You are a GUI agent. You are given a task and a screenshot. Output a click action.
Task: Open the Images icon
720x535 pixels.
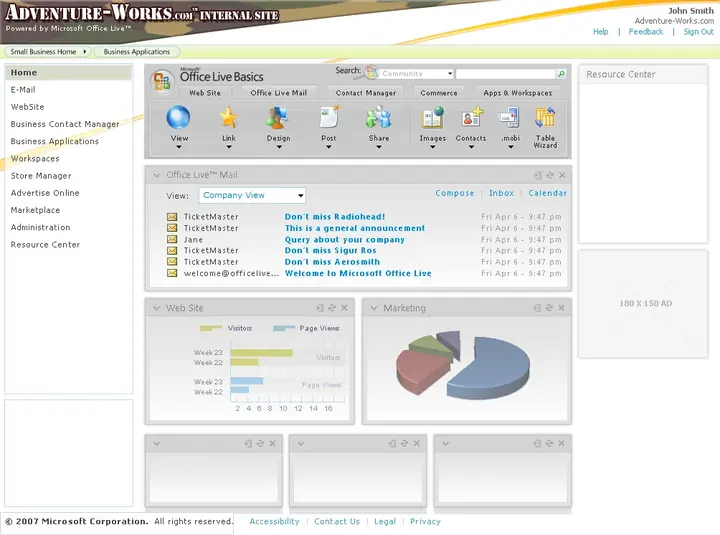point(433,117)
